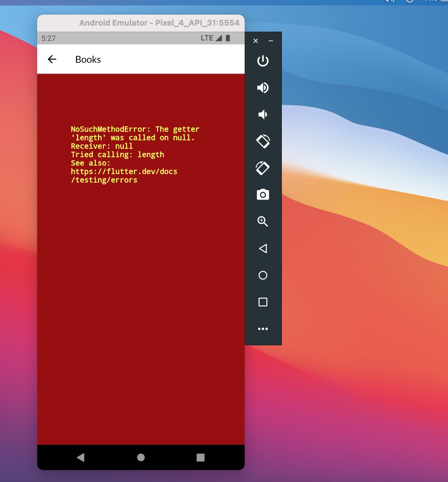Click the LTE signal indicator
Image resolution: width=448 pixels, height=482 pixels.
click(211, 38)
